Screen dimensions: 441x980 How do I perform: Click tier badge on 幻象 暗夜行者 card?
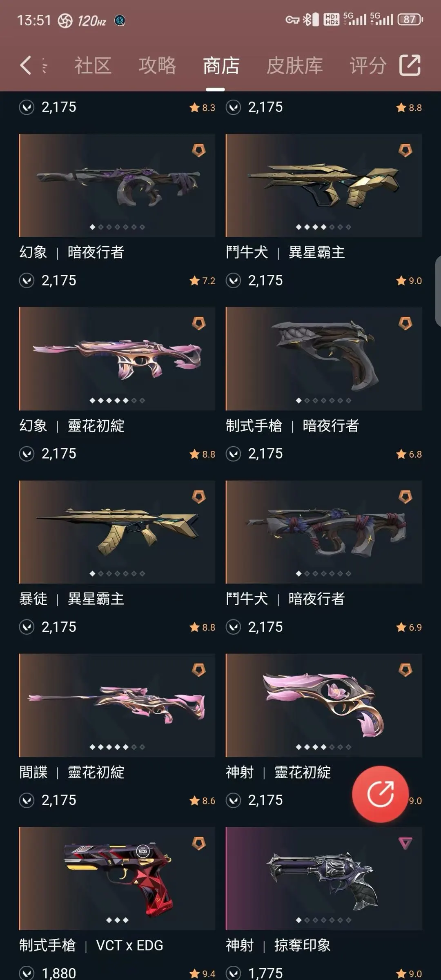tap(199, 150)
